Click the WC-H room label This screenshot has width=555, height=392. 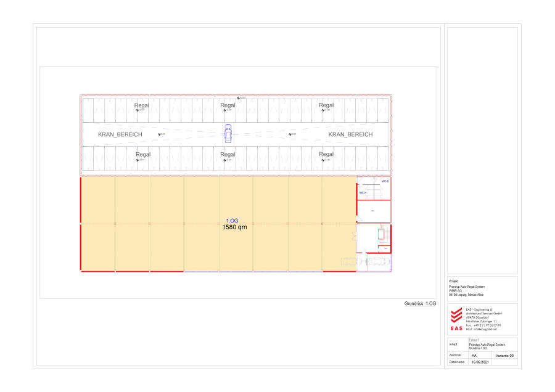click(x=363, y=193)
